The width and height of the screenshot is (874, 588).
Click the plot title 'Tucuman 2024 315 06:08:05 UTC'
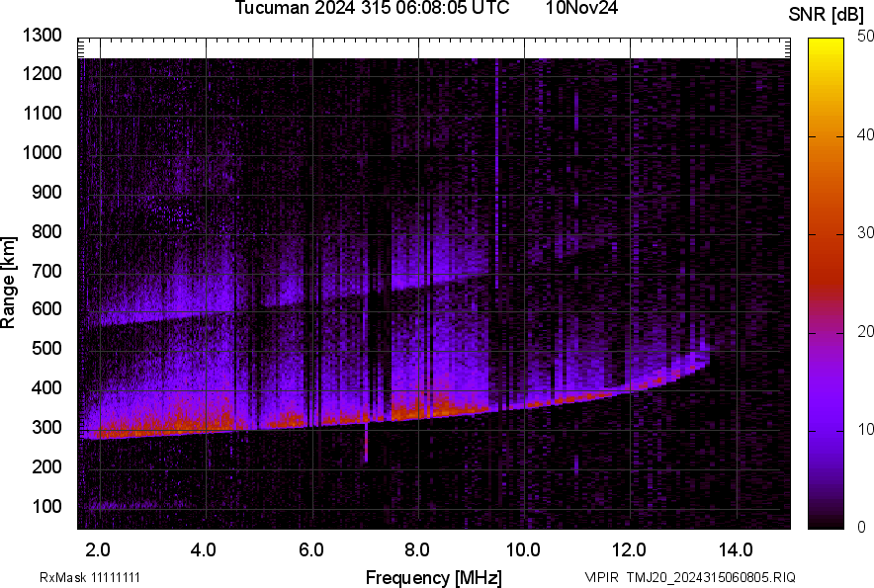tap(372, 9)
